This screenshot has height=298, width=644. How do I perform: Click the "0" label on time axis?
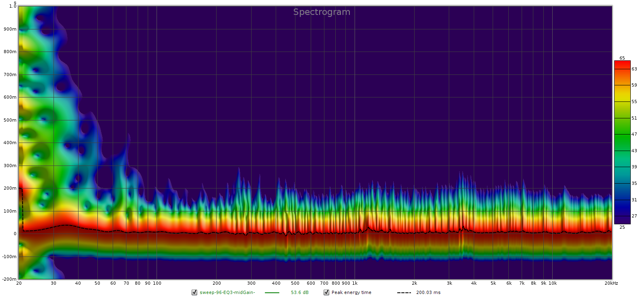(x=15, y=234)
